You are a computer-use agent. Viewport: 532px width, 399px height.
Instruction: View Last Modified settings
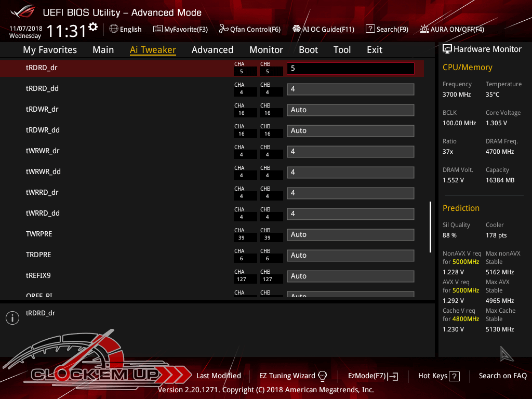pyautogui.click(x=218, y=376)
